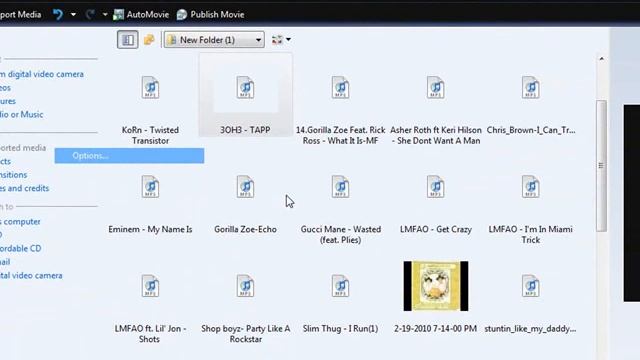Screen dimensions: 640x360
Task: Open the Titles and credits link
Action: point(24,188)
